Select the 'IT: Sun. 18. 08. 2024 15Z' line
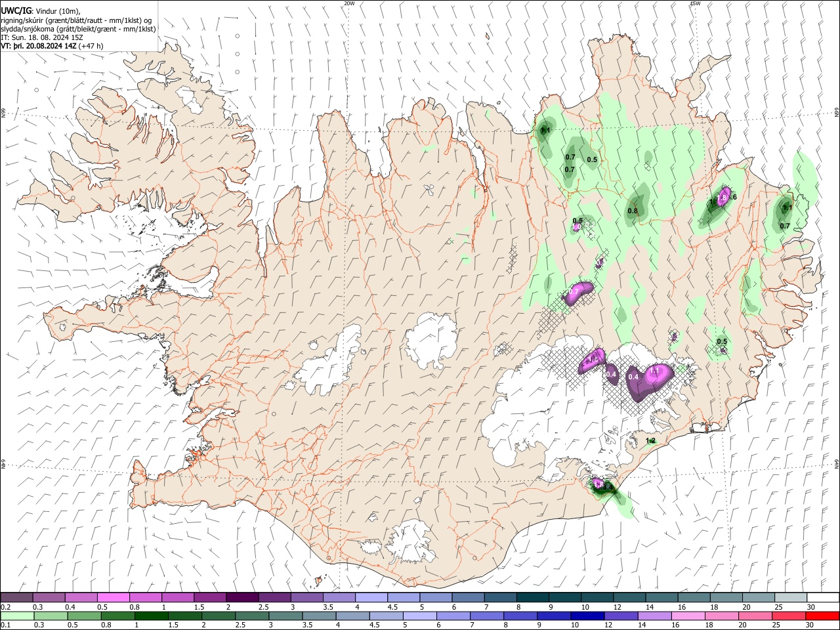Screen dimensions: 840x630 (x=42, y=37)
